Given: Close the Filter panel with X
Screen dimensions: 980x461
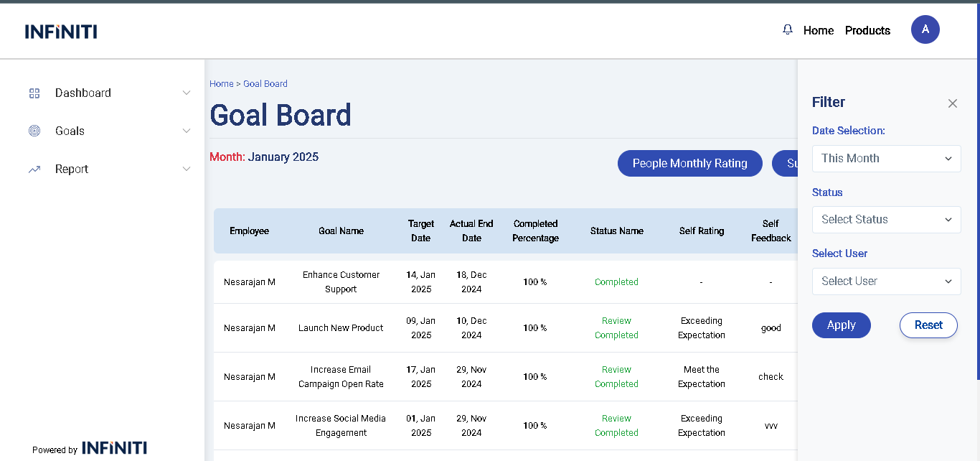Looking at the screenshot, I should [x=952, y=103].
